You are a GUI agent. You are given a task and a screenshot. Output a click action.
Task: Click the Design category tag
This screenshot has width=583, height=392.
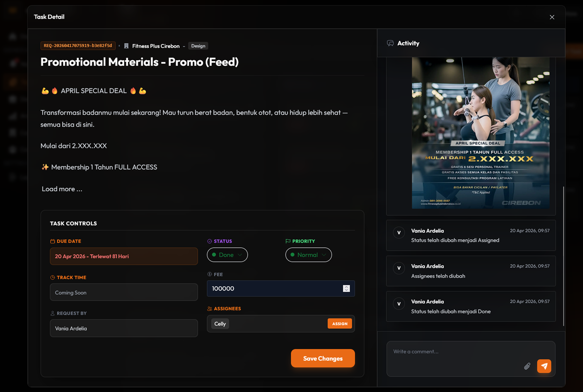(198, 46)
